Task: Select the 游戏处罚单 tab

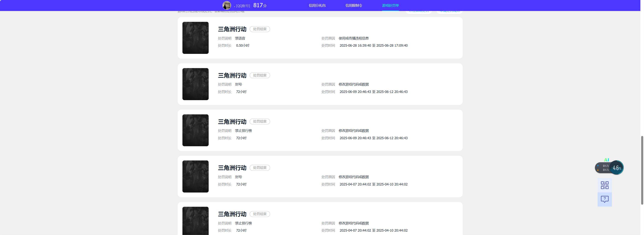Action: [390, 6]
